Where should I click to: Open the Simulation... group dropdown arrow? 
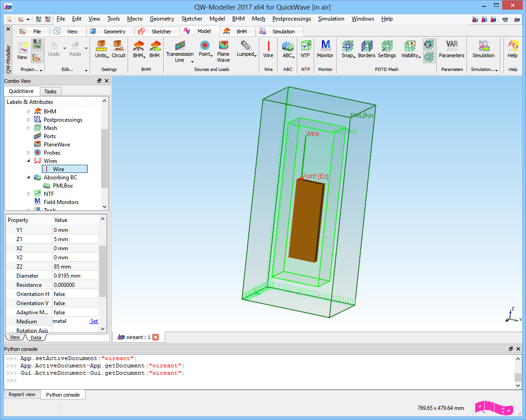coord(496,70)
